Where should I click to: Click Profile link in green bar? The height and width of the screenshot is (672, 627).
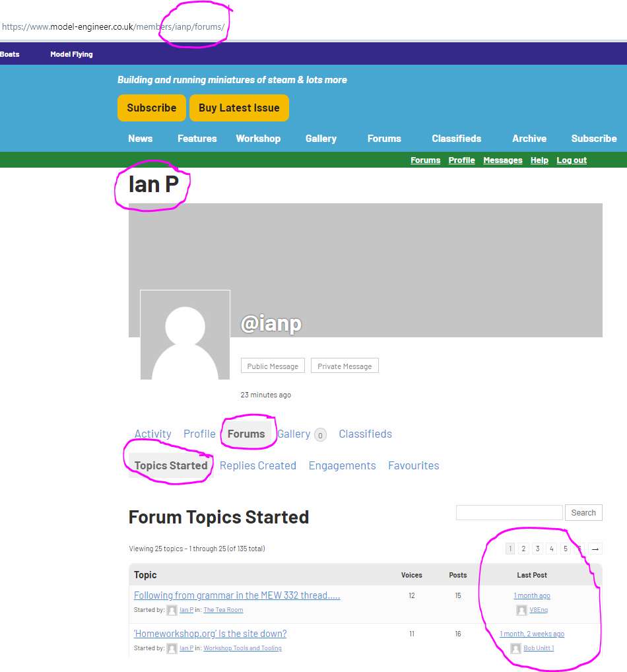461,160
